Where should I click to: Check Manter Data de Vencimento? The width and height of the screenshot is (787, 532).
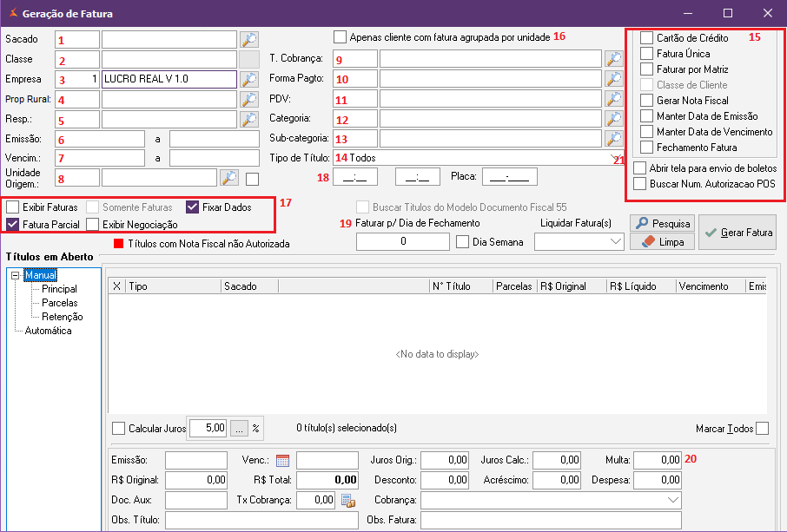[647, 131]
